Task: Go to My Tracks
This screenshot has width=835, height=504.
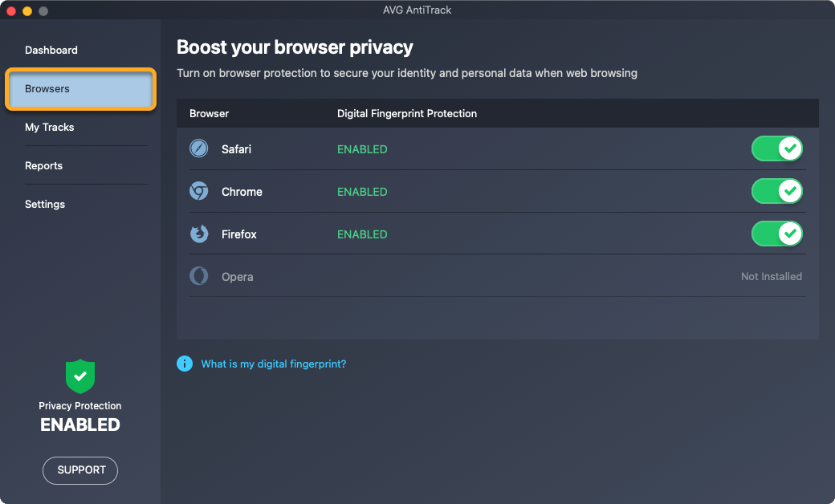Action: point(50,127)
